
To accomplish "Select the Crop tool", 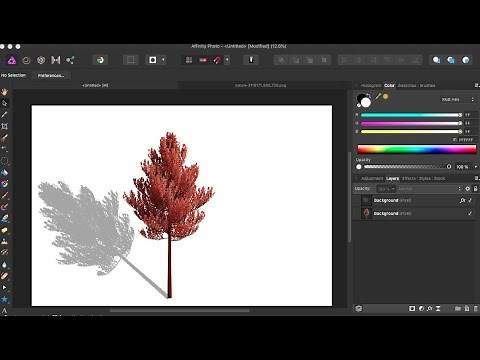I will tap(4, 126).
